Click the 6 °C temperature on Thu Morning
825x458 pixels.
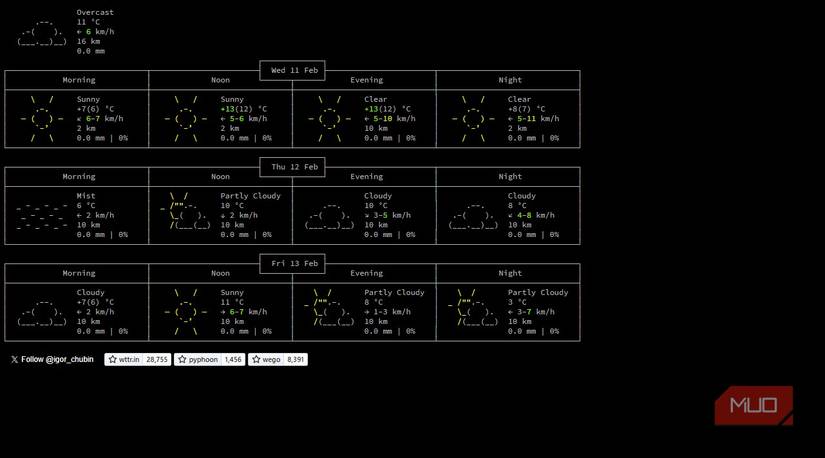86,206
